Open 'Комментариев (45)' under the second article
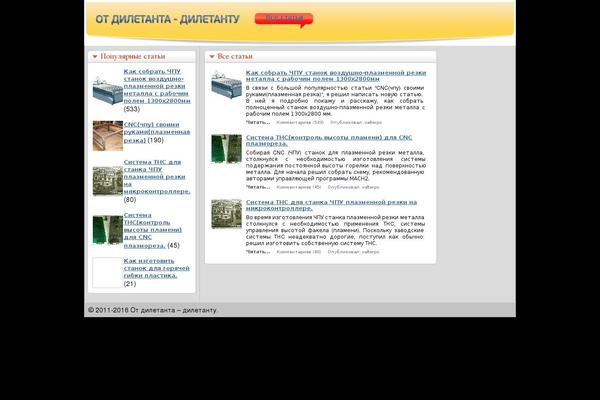This screenshot has height=400, width=600. coord(299,187)
